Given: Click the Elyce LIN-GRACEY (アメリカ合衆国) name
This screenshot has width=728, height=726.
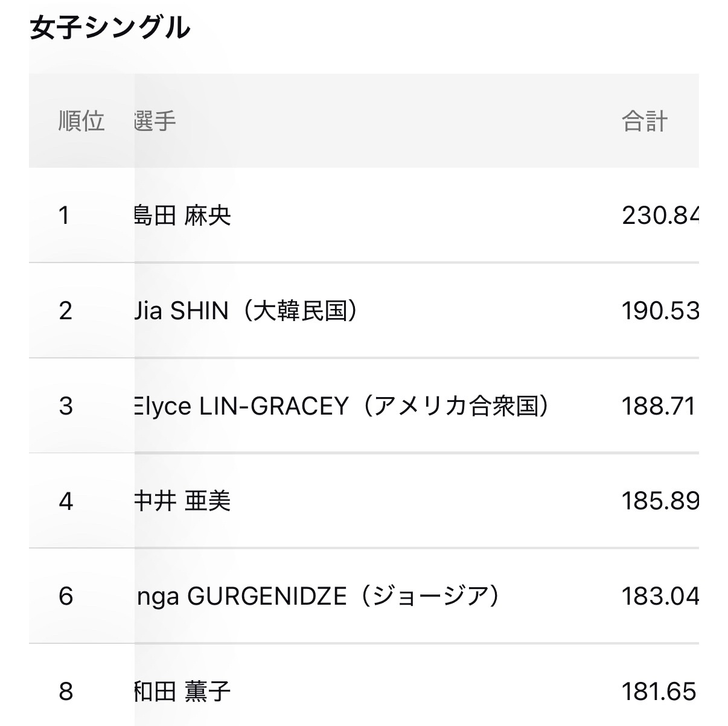Looking at the screenshot, I should 342,406.
